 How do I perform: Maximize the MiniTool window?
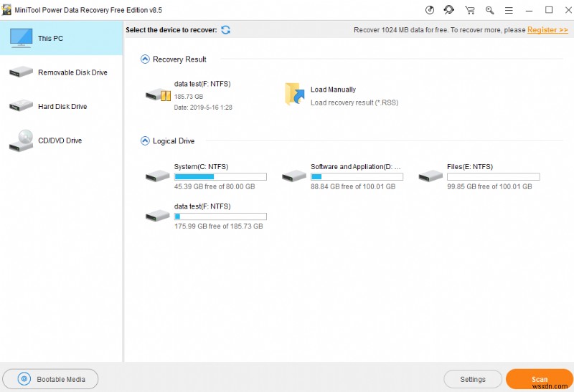click(x=549, y=10)
